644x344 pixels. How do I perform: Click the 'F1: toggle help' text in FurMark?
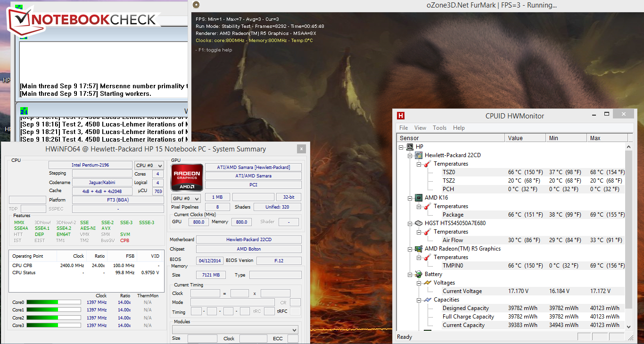(x=214, y=50)
